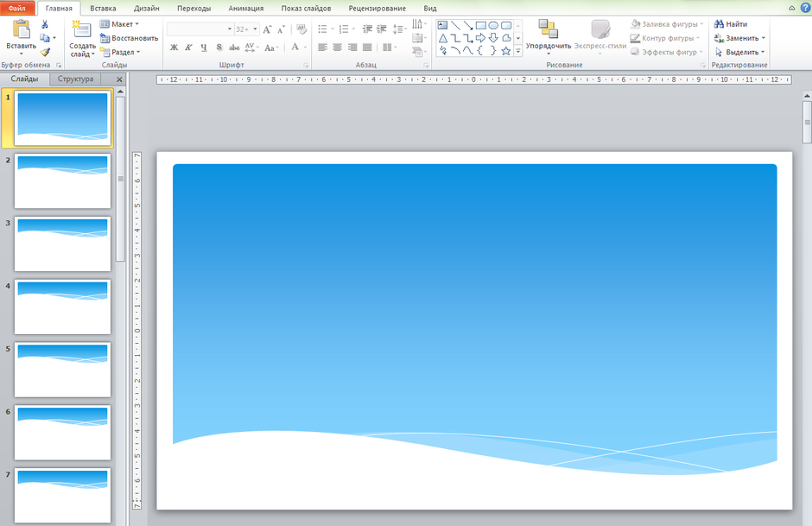Toggle text shadow S formatting

[219, 48]
